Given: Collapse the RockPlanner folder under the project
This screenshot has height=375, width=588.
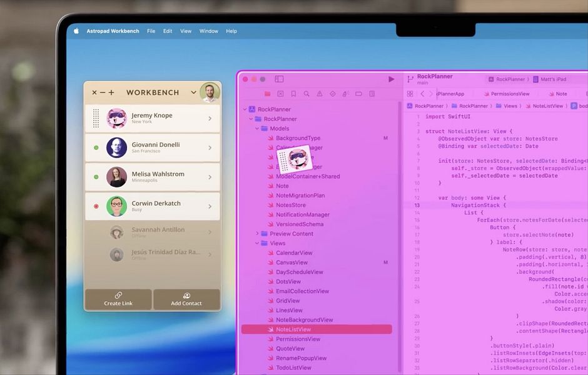Looking at the screenshot, I should coord(251,119).
